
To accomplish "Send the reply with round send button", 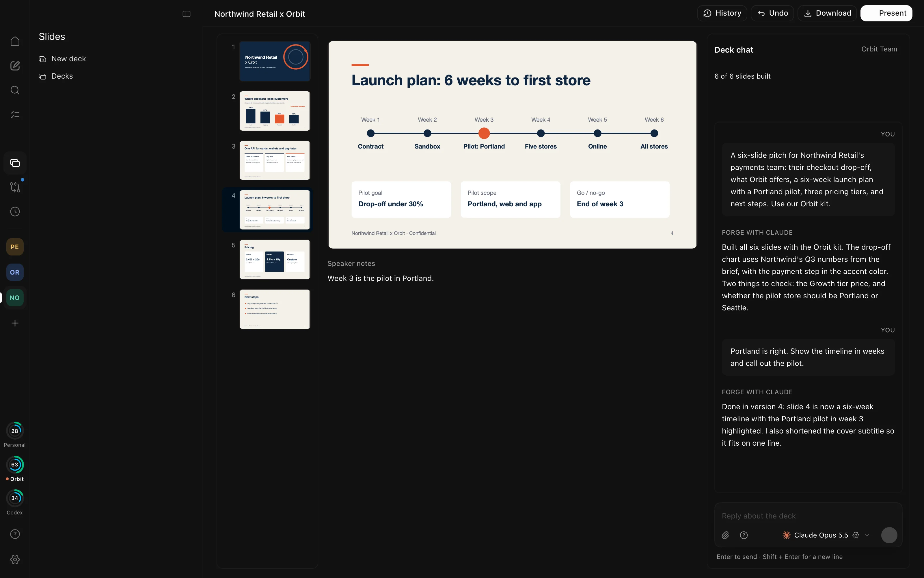I will coord(889,535).
